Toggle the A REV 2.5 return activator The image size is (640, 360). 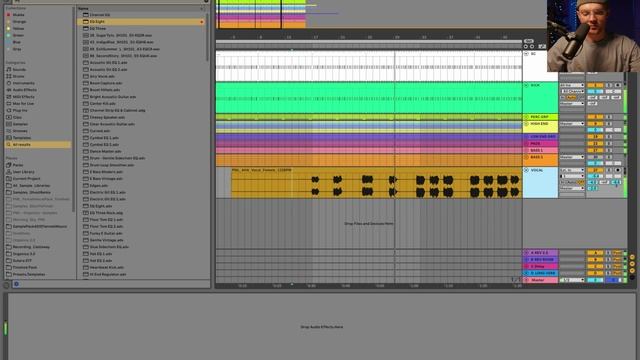tap(595, 253)
